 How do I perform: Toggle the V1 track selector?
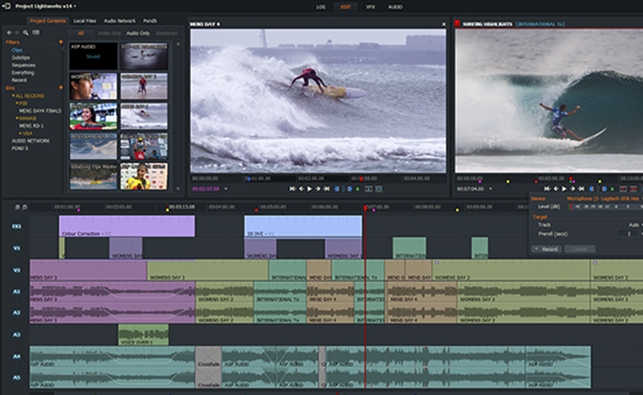click(16, 248)
